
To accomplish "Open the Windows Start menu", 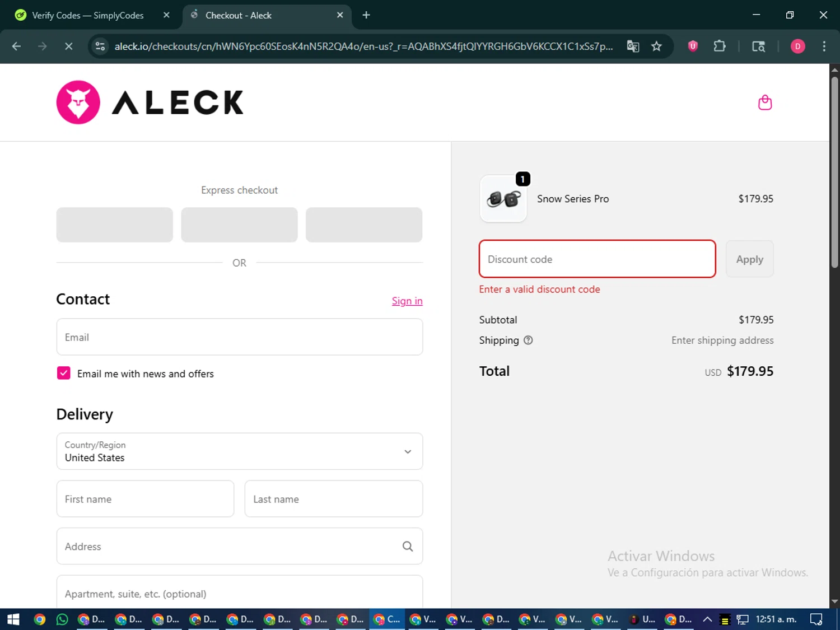I will (13, 619).
